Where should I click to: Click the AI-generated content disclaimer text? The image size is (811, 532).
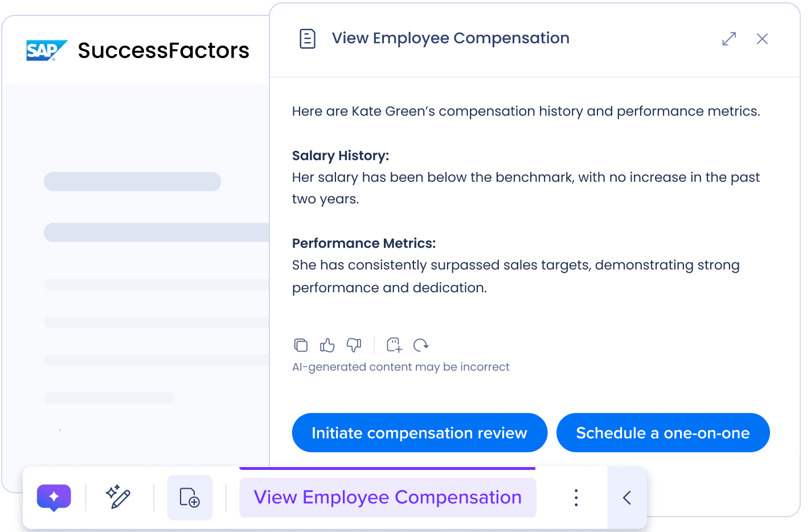click(x=400, y=367)
